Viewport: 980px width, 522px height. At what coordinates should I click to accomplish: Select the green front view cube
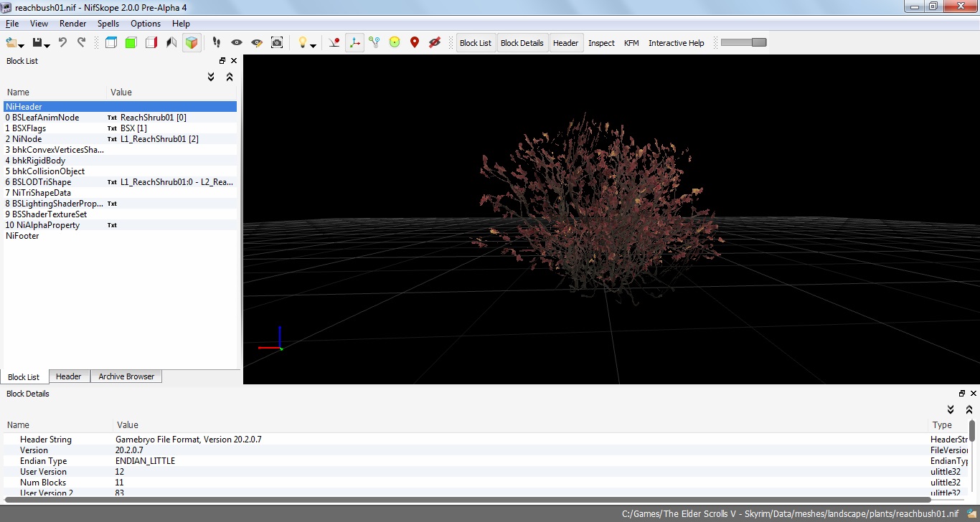click(131, 43)
